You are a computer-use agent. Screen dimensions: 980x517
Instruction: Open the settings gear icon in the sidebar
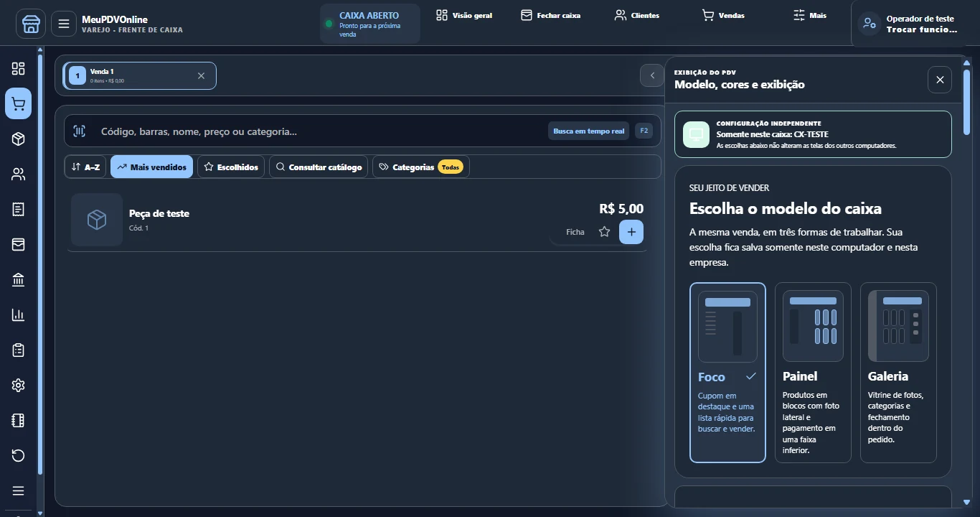tap(19, 385)
